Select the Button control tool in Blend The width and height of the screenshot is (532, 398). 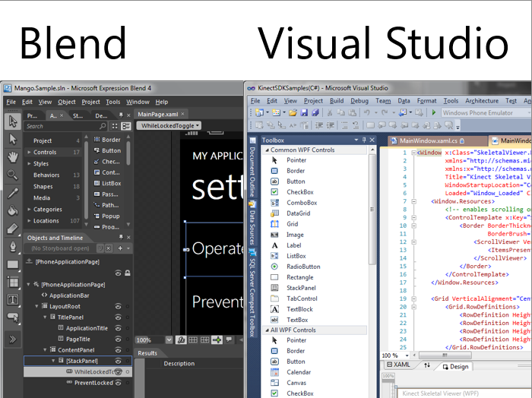[x=13, y=317]
